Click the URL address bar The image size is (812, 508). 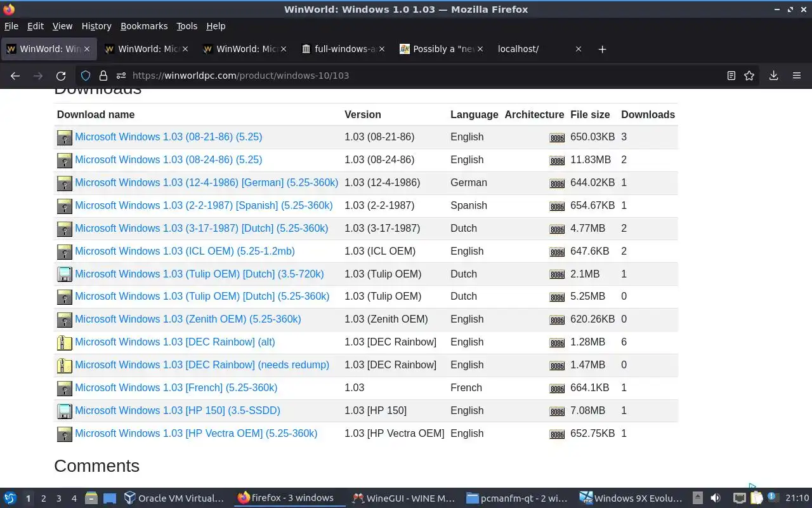[x=419, y=76]
